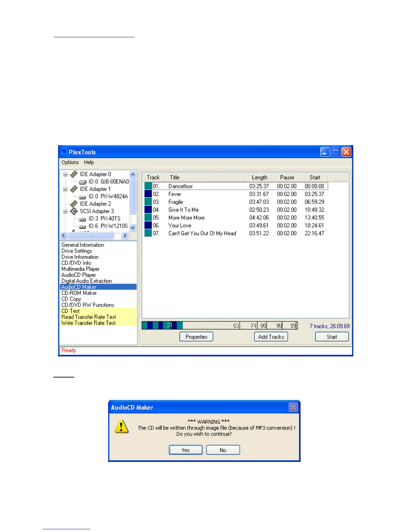411x532 pixels.
Task: Click the PlexTools title bar app icon
Action: 64,152
